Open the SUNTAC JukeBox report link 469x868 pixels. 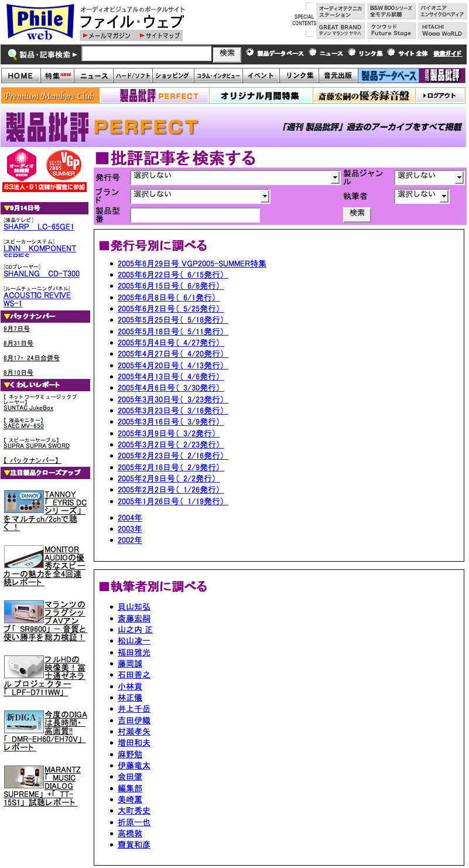(28, 408)
